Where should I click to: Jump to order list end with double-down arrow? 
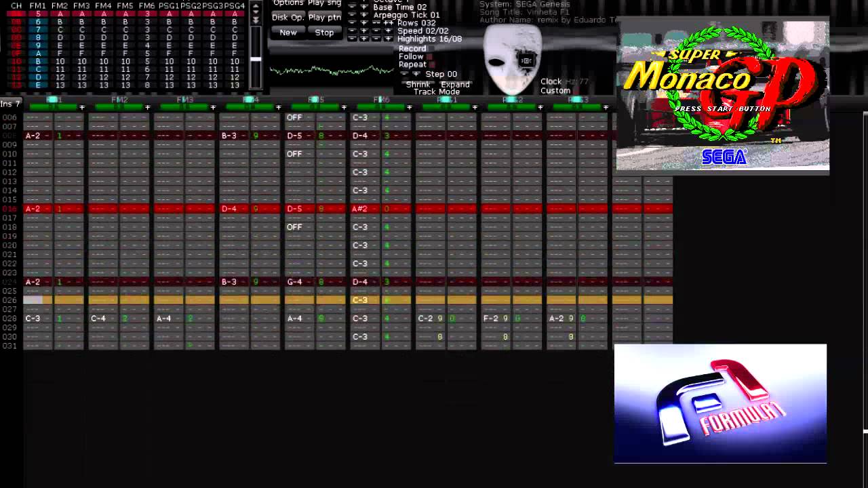[x=256, y=20]
